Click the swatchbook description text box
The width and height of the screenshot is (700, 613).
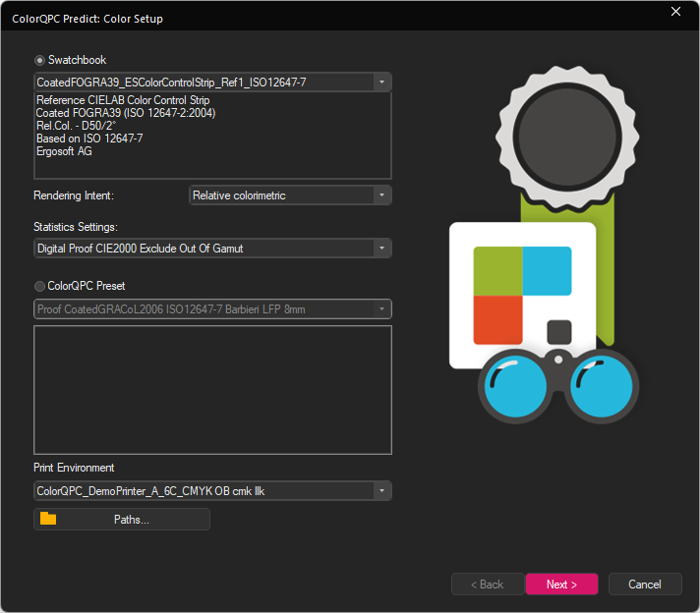212,136
